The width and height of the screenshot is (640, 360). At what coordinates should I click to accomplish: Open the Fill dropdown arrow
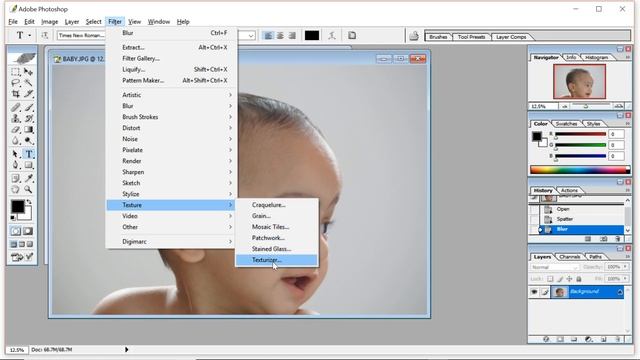coord(625,279)
